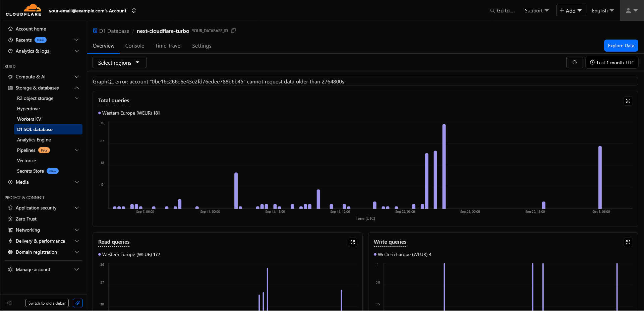Click the feedback megaphone icon in sidebar footer
644x311 pixels.
point(78,303)
